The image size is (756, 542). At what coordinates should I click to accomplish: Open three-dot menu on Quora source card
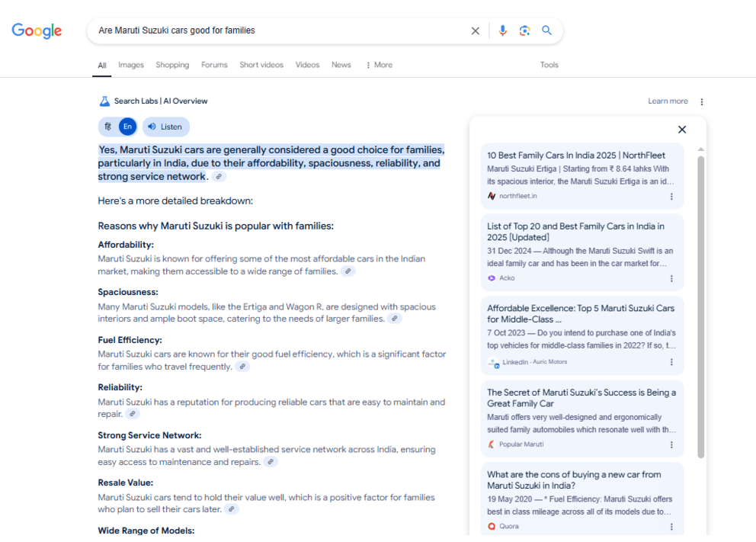pyautogui.click(x=671, y=527)
